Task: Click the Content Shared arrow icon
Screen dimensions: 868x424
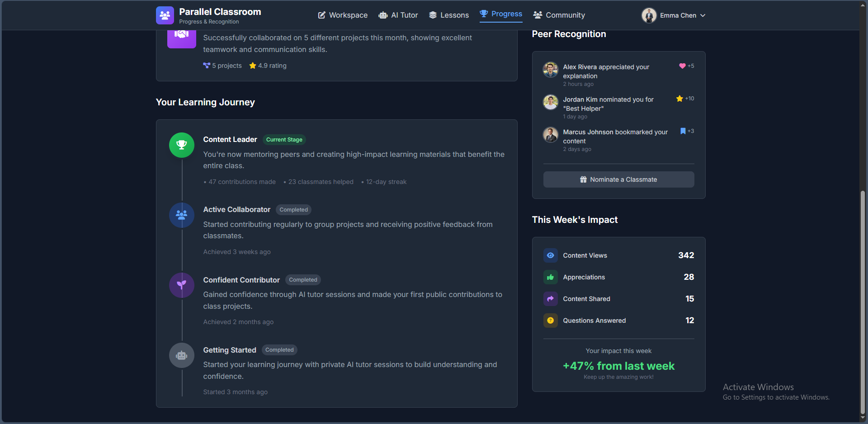Action: coord(550,299)
